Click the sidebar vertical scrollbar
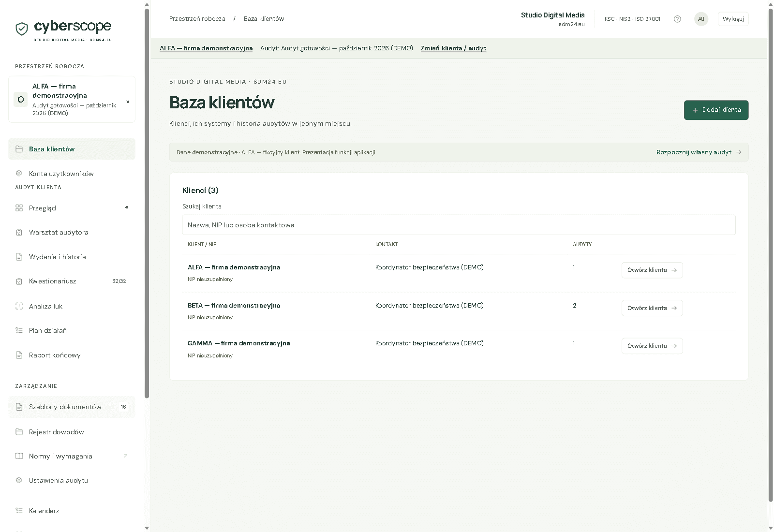 tap(147, 203)
